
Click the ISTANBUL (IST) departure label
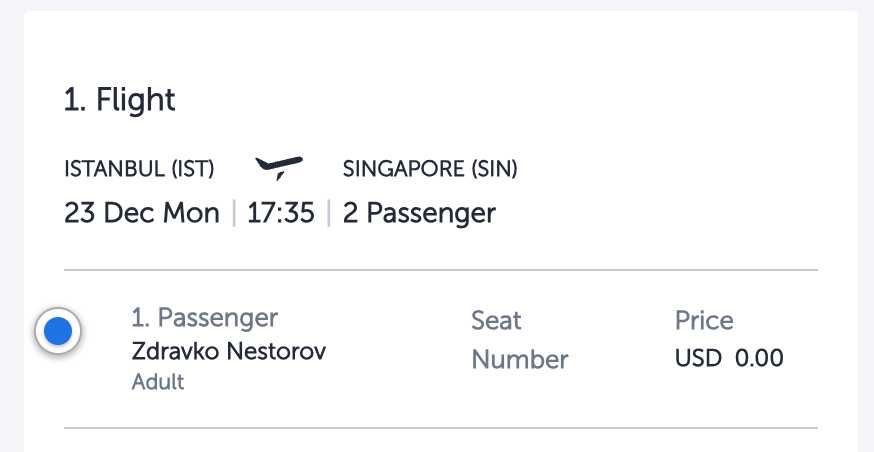pos(139,169)
